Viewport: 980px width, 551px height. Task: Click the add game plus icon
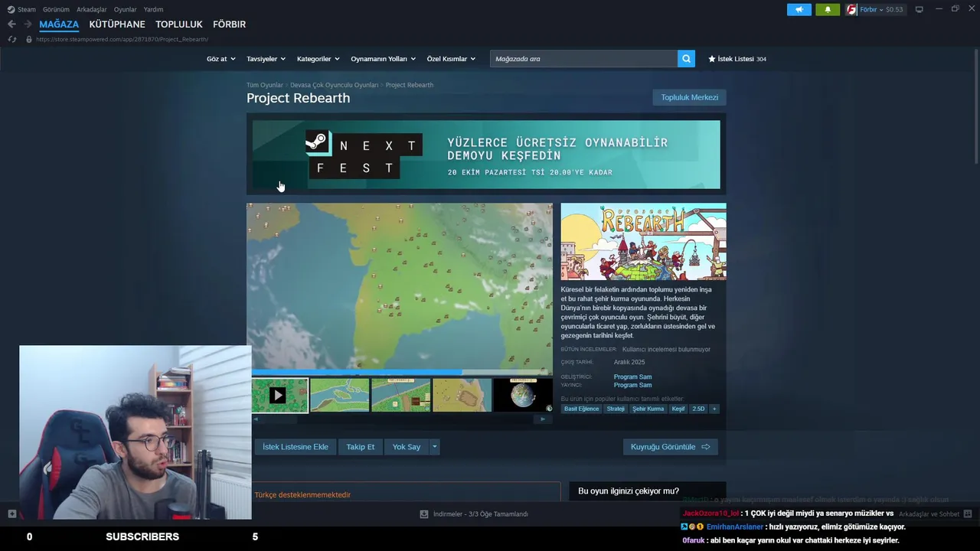click(x=11, y=514)
